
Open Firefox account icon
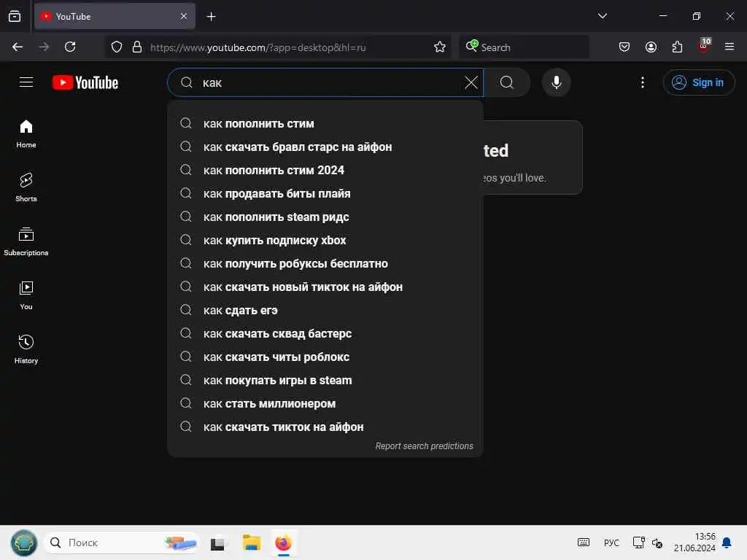651,47
